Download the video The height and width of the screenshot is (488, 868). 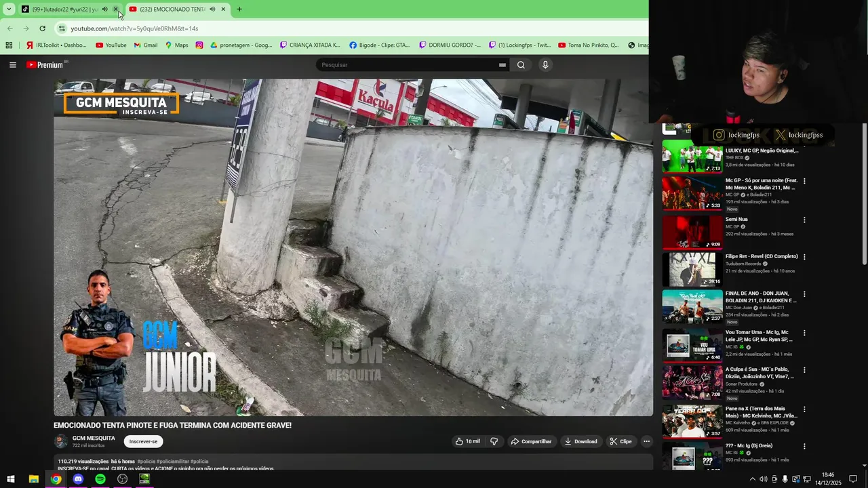point(581,441)
